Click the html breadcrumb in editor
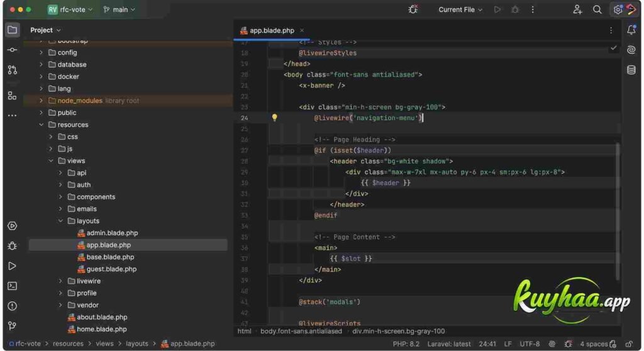 pos(245,331)
